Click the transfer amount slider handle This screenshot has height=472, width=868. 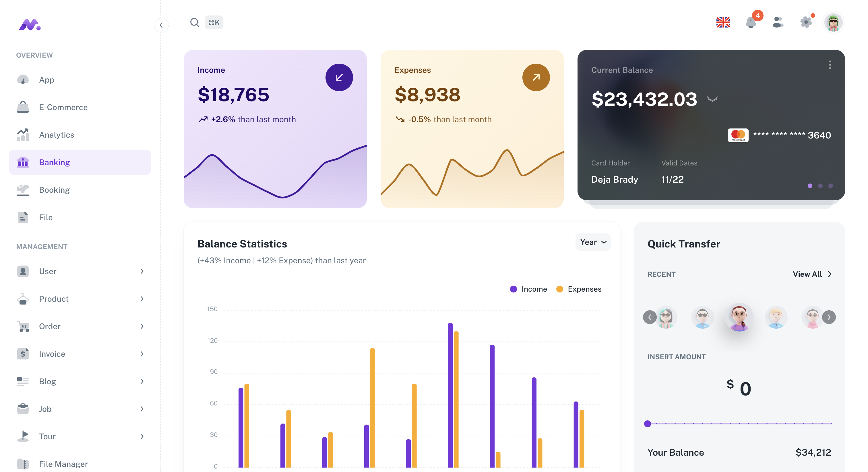[647, 424]
